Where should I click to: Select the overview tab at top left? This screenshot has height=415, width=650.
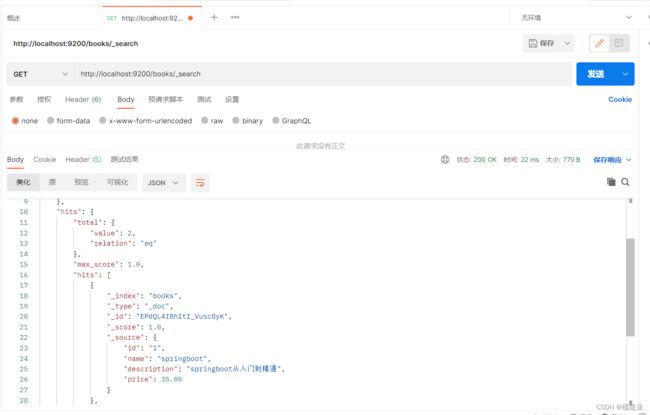13,18
